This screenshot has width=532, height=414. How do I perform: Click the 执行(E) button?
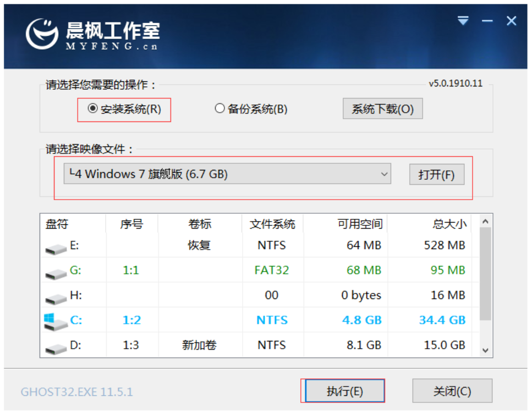click(345, 391)
